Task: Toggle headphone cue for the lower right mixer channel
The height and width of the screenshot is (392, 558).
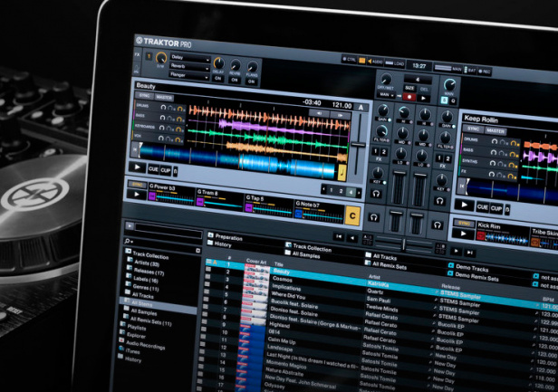Action: coord(438,225)
